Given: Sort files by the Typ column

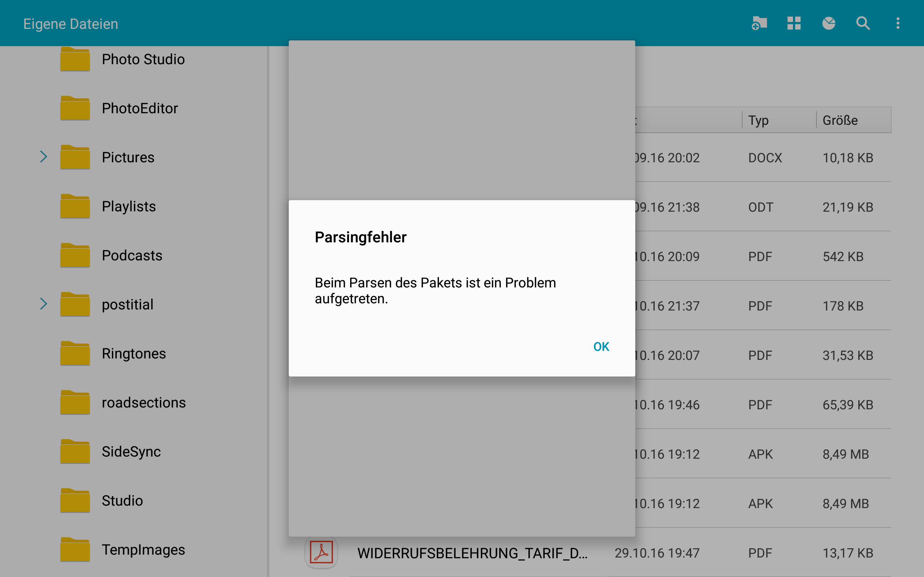Looking at the screenshot, I should click(x=758, y=120).
